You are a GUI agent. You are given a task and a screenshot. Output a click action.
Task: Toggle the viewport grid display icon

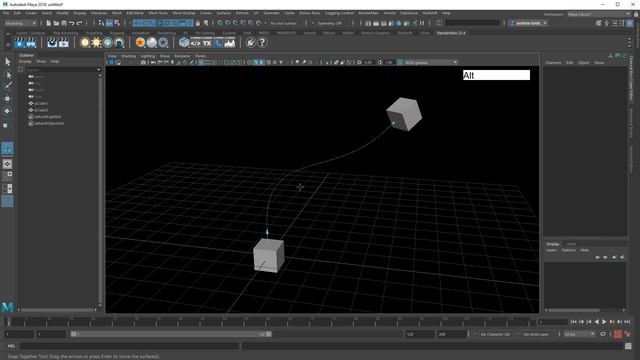(x=201, y=62)
